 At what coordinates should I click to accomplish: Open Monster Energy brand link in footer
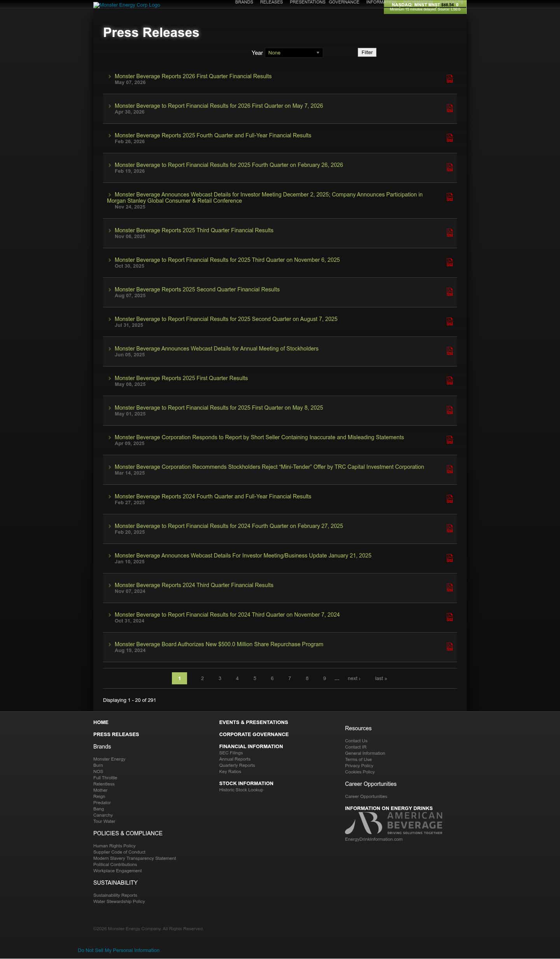pyautogui.click(x=109, y=759)
